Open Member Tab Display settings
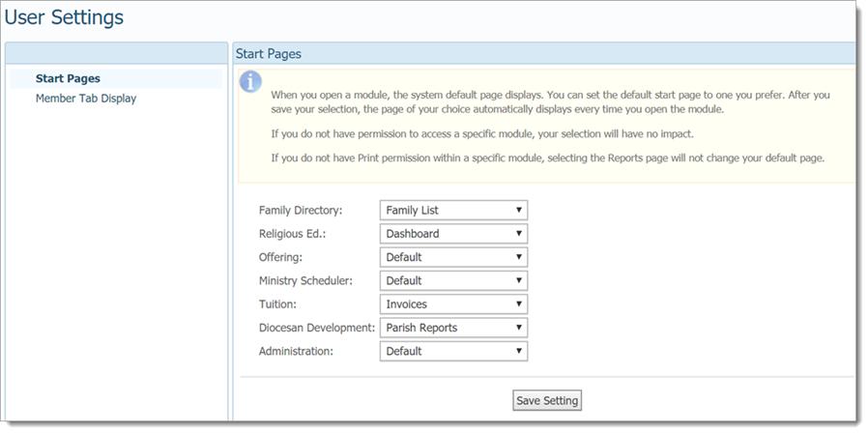This screenshot has height=433, width=868. point(86,98)
